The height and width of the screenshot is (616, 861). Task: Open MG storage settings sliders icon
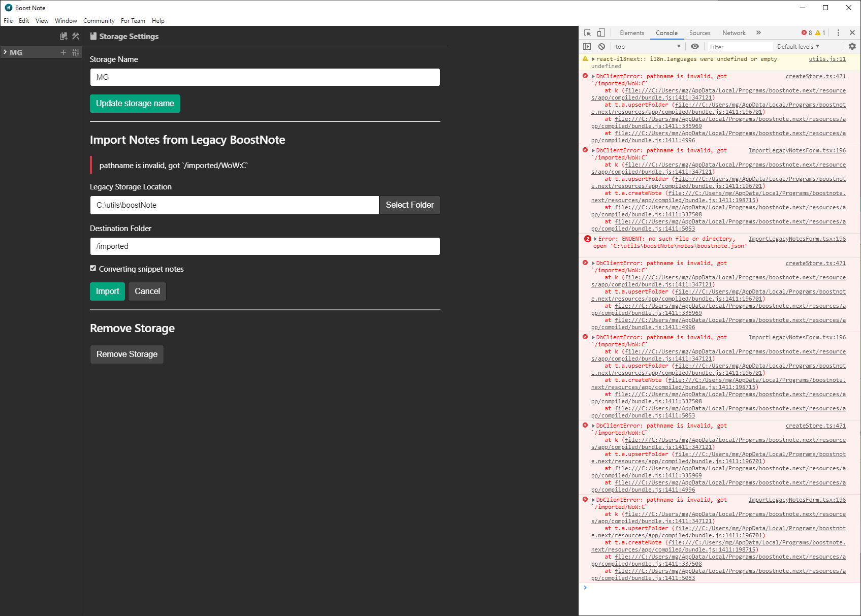[76, 52]
